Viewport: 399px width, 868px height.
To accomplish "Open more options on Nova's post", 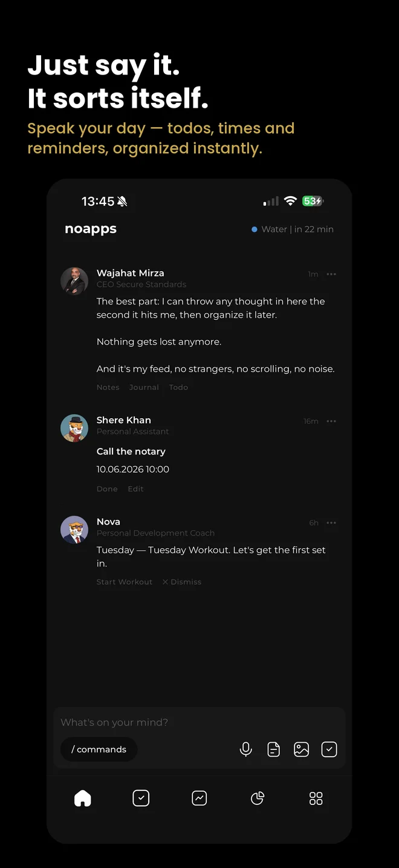I will tap(331, 523).
